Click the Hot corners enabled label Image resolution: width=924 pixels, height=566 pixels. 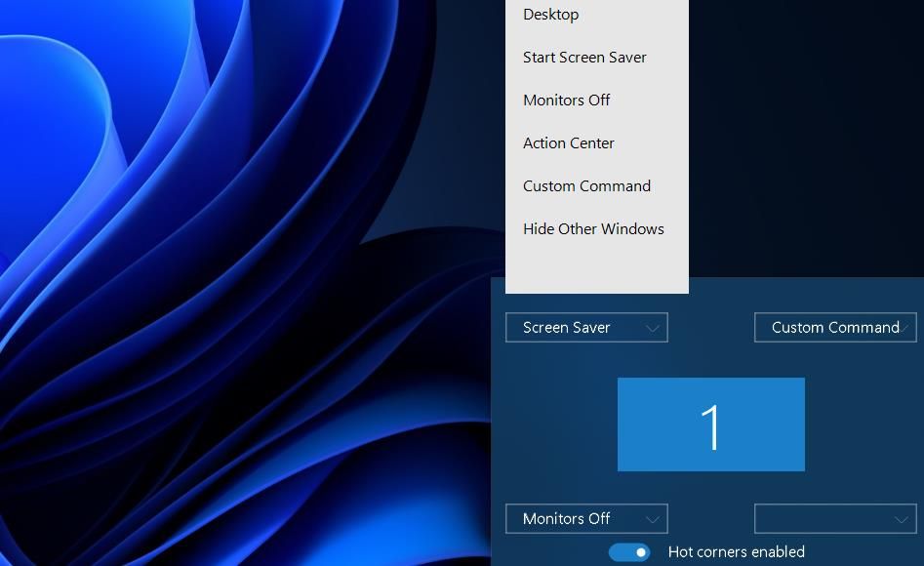tap(736, 552)
